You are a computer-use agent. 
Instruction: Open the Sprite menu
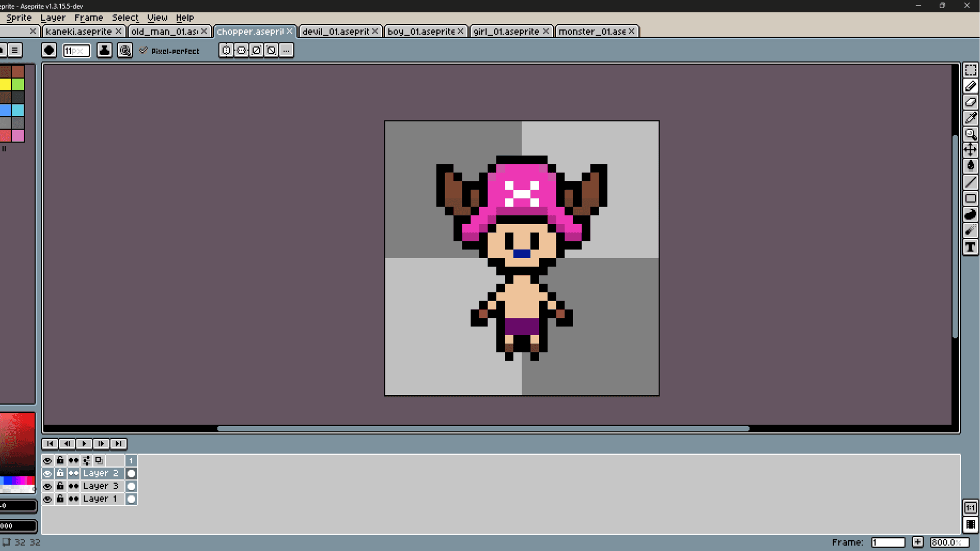pyautogui.click(x=19, y=17)
